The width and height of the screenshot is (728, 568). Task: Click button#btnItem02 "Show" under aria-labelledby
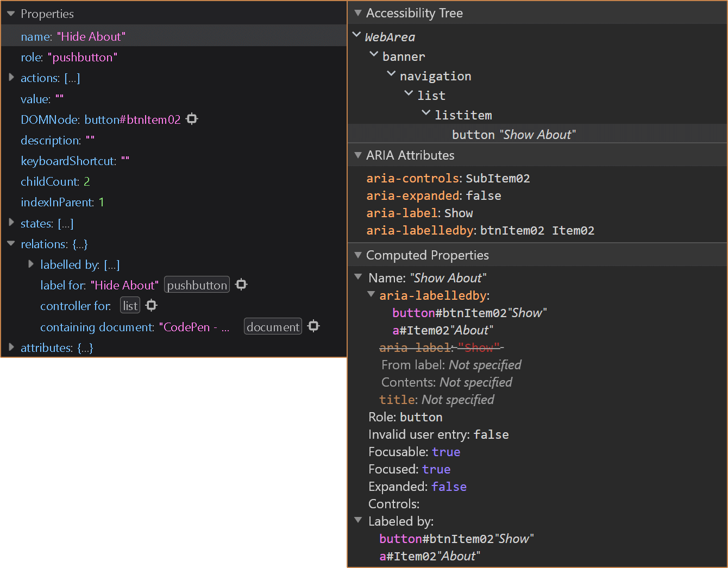(469, 313)
